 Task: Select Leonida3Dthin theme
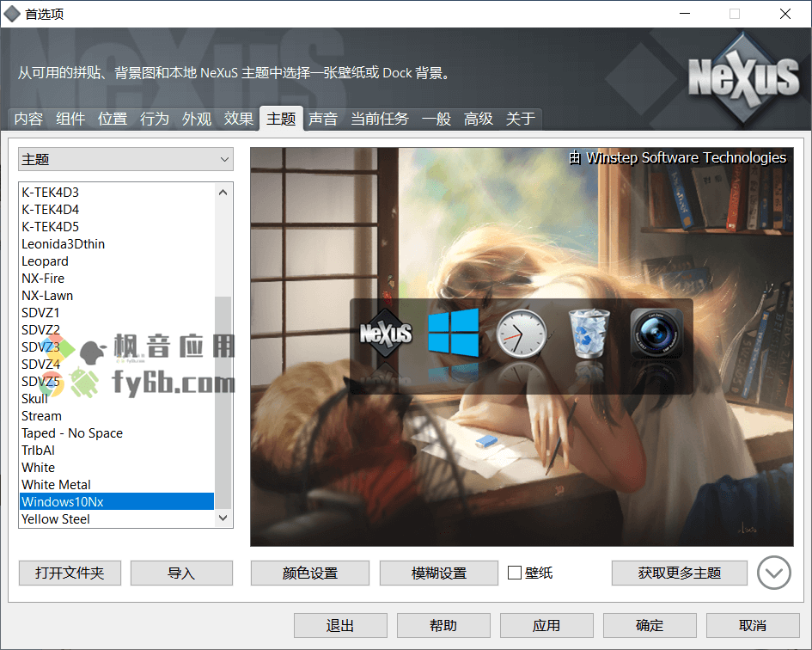[x=117, y=243]
